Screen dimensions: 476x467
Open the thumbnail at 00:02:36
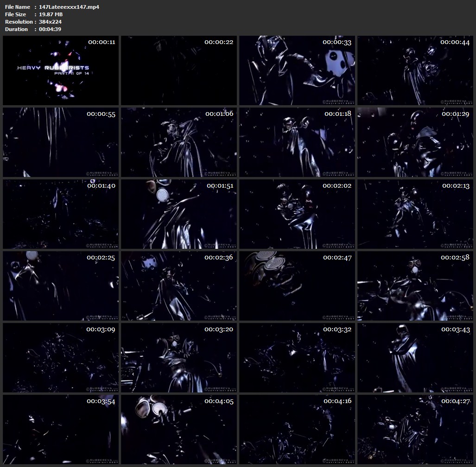coord(179,286)
